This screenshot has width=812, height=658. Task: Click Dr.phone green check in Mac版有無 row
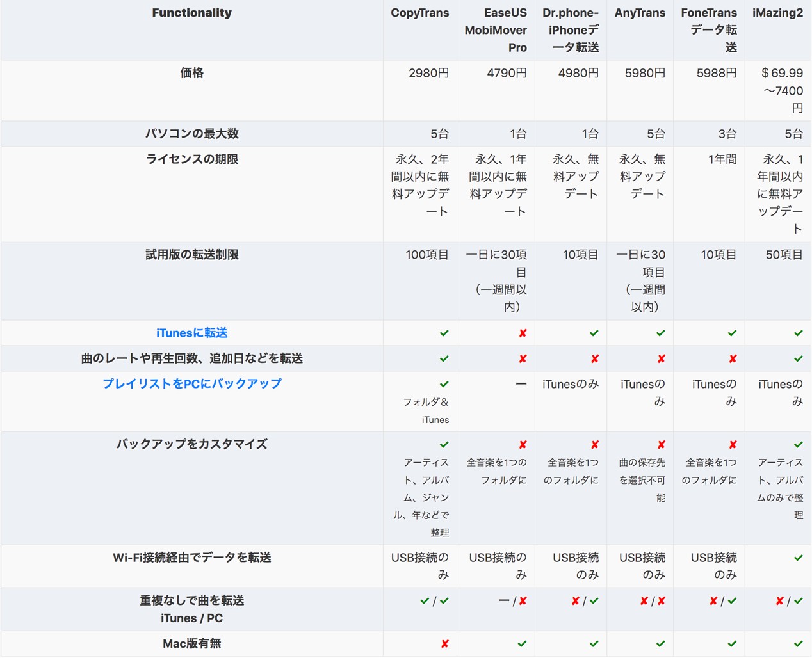(x=594, y=644)
